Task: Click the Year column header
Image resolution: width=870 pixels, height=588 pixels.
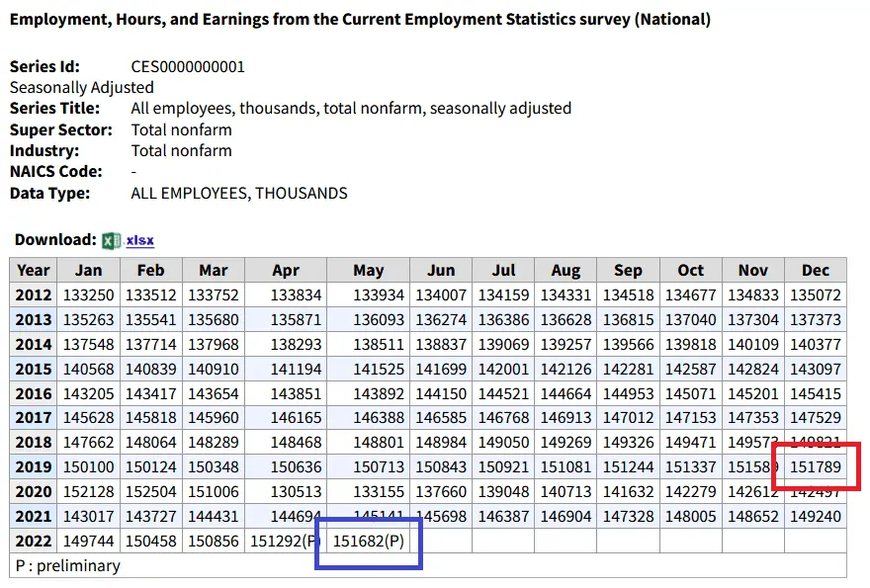Action: pyautogui.click(x=34, y=270)
